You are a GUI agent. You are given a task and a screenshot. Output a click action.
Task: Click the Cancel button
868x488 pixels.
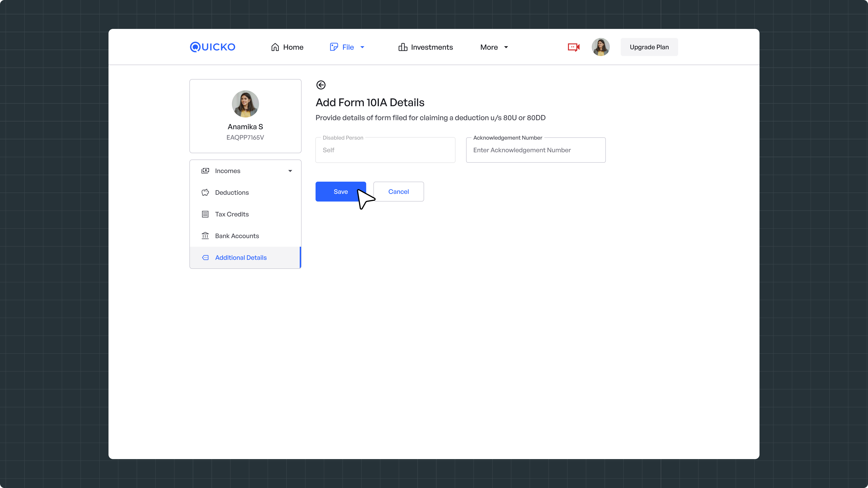point(399,192)
